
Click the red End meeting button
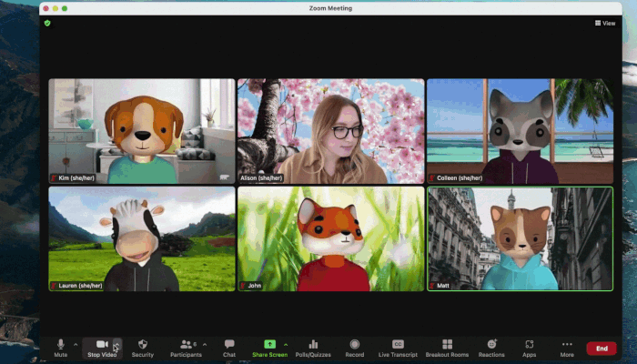(x=602, y=348)
